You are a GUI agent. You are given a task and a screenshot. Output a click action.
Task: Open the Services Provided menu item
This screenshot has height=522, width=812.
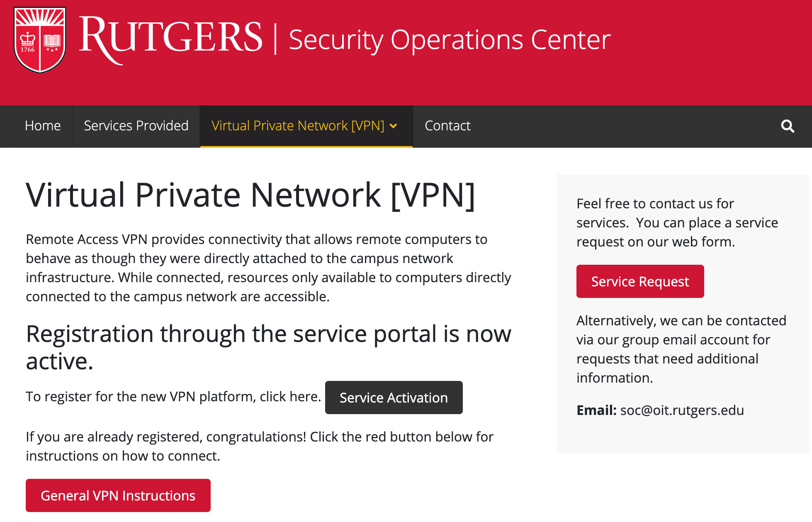136,126
